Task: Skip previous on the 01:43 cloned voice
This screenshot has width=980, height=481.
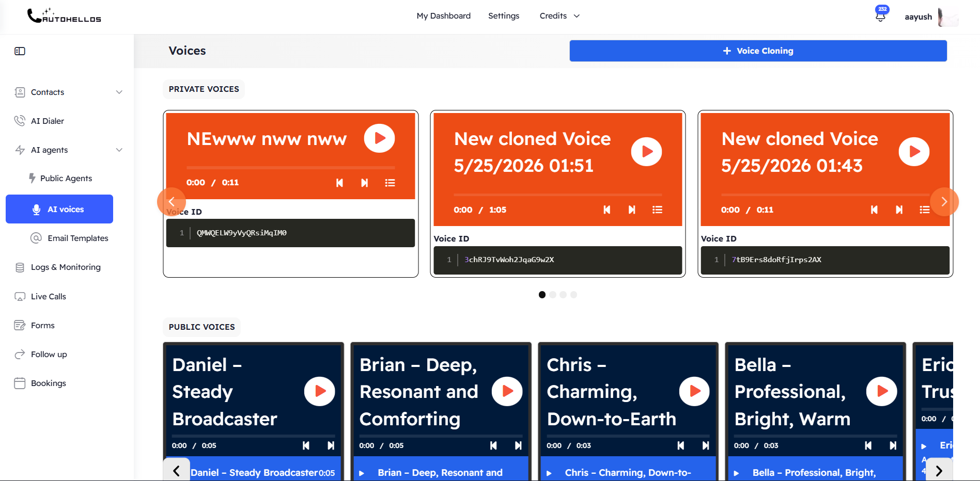Action: [x=874, y=210]
